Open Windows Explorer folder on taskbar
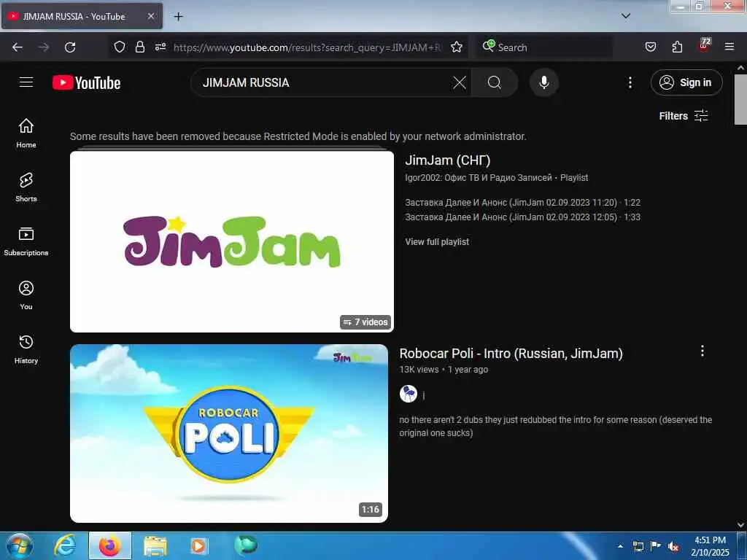 coord(155,545)
